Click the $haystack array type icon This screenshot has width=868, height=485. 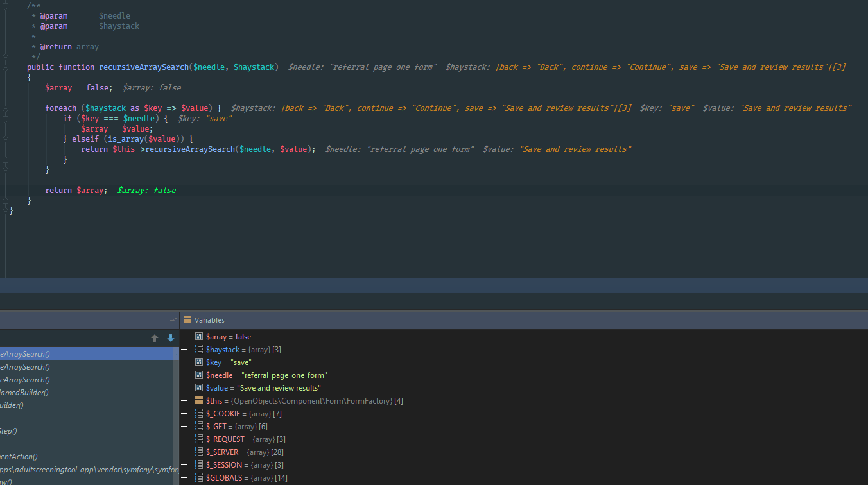(199, 350)
